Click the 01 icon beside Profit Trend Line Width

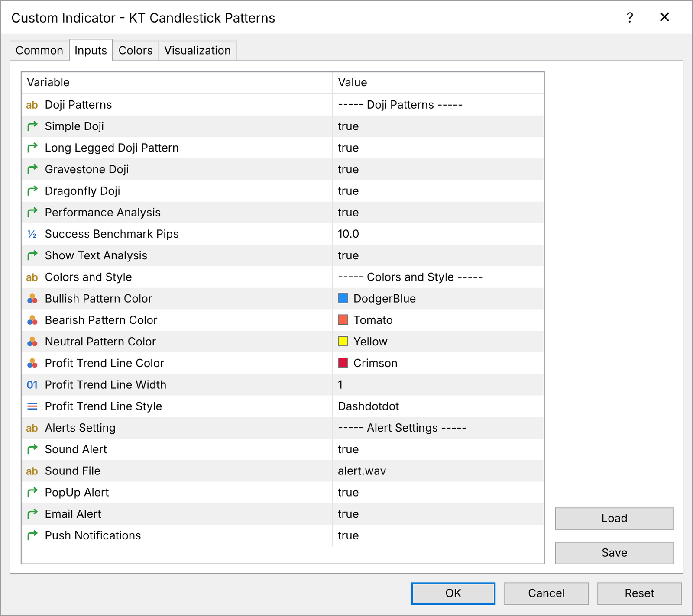click(x=32, y=385)
